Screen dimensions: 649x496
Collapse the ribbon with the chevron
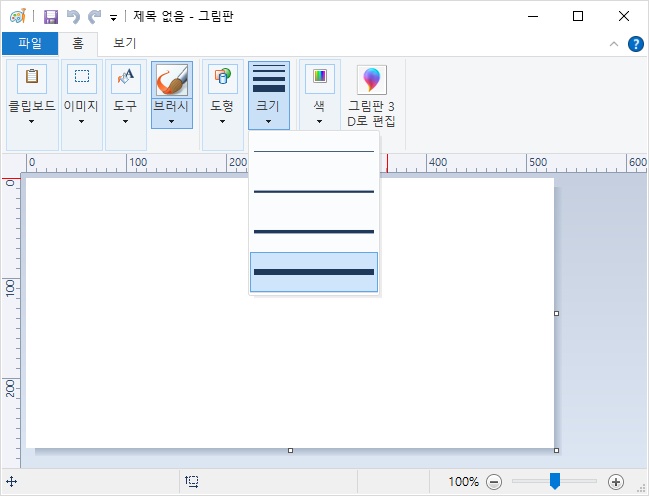tap(614, 44)
